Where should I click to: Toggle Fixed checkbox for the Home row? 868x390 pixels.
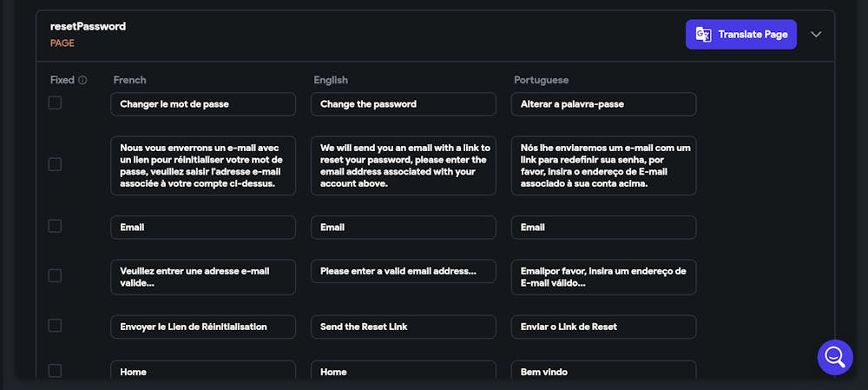[x=55, y=371]
